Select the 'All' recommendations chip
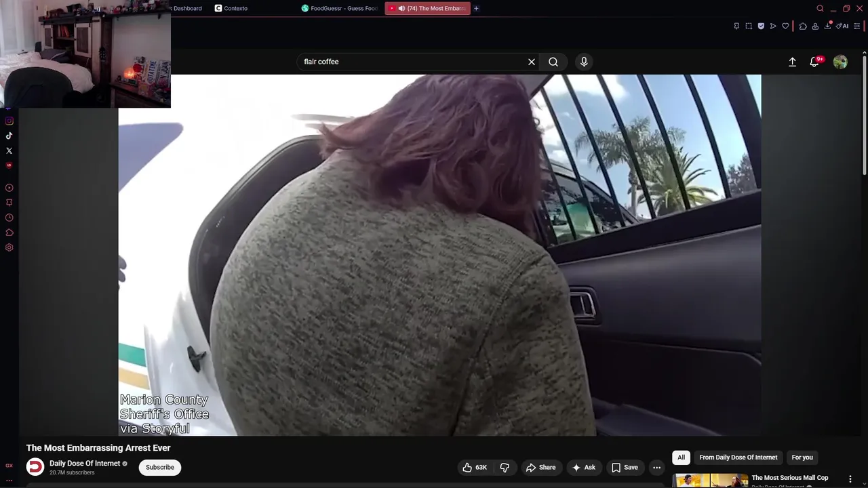868x488 pixels. tap(681, 457)
